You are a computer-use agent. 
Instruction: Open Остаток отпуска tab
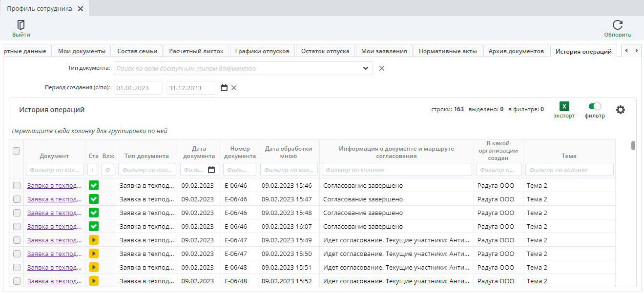coord(325,51)
